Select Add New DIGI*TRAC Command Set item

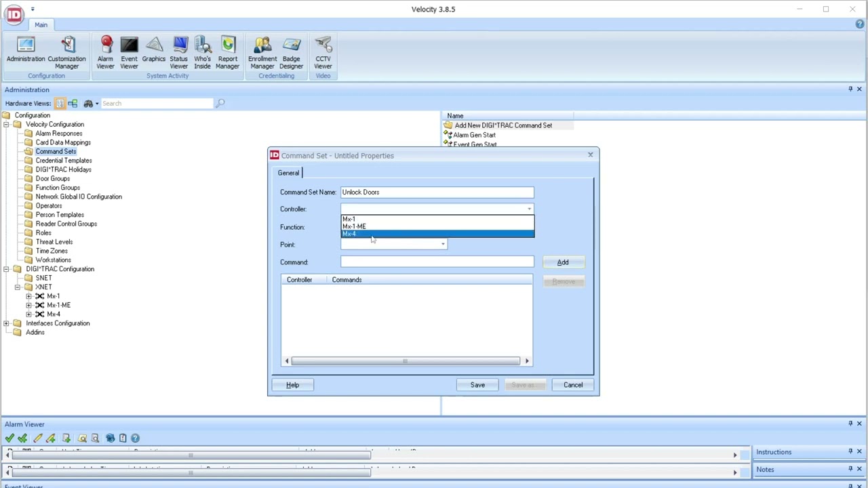503,125
